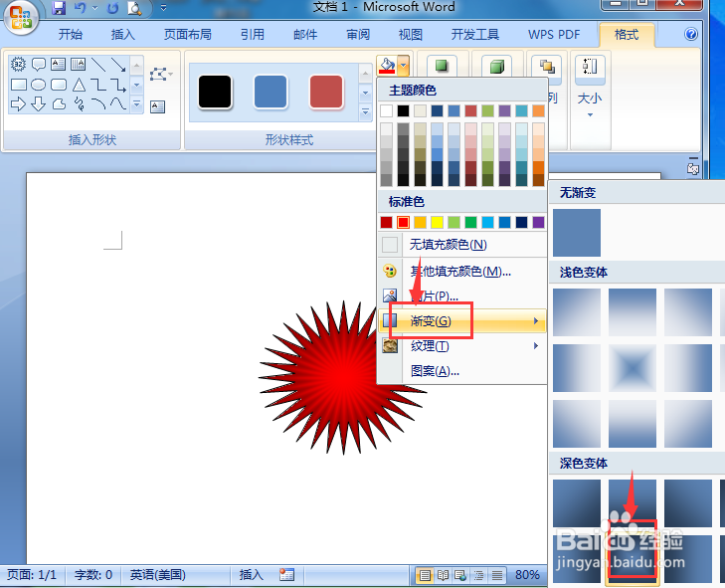The height and width of the screenshot is (588, 725).
Task: Choose 图案(A)... option
Action: [462, 370]
